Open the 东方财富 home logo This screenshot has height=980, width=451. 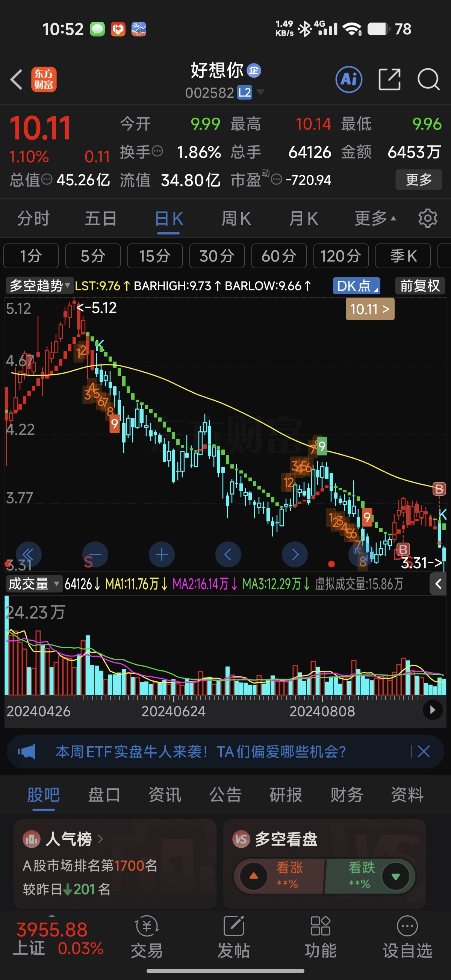(44, 80)
